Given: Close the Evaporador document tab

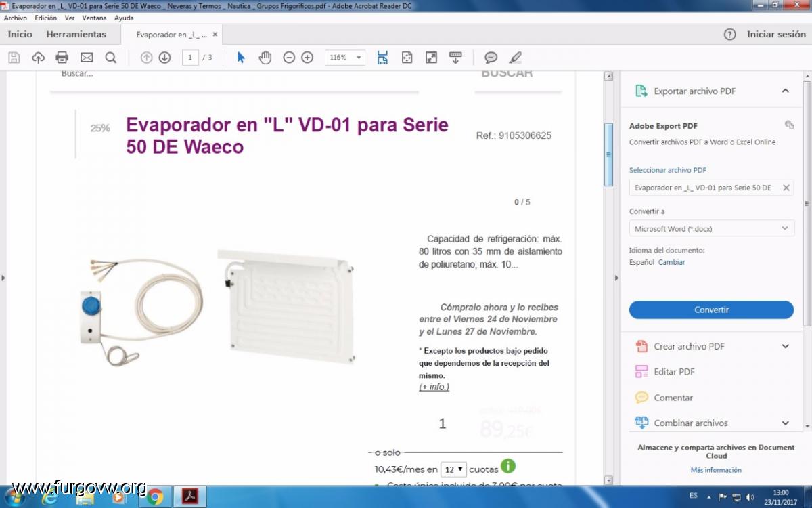Looking at the screenshot, I should coord(215,34).
